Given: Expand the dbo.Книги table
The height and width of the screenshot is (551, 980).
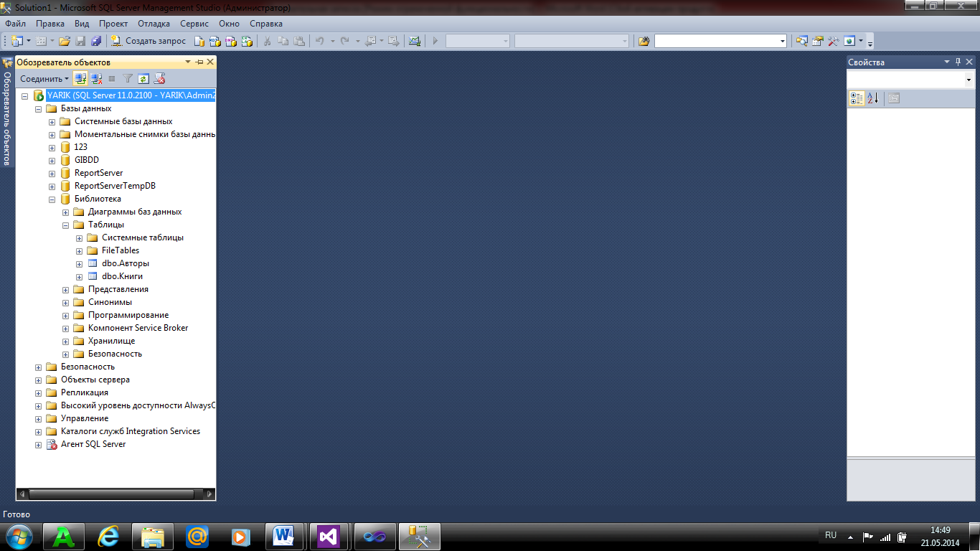Looking at the screenshot, I should point(79,276).
